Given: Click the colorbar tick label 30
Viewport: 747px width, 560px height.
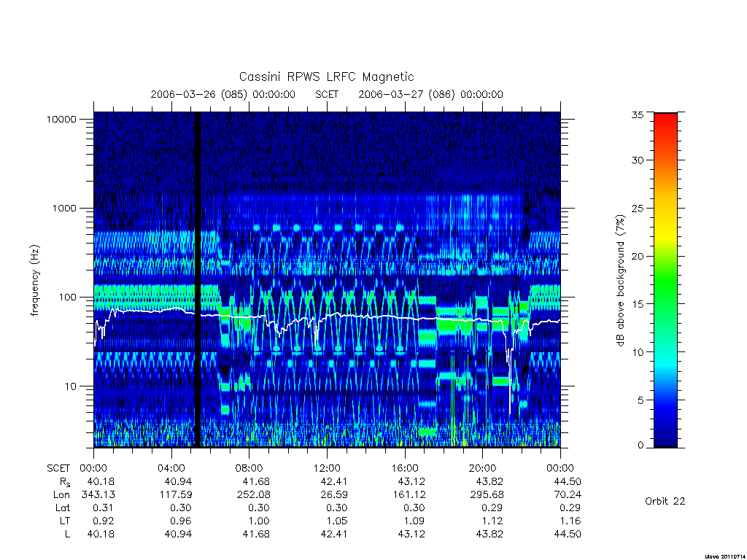Looking at the screenshot, I should [638, 160].
